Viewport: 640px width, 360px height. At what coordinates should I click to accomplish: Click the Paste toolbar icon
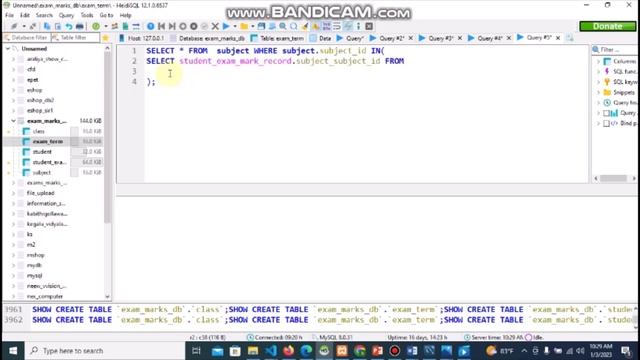tap(58, 26)
